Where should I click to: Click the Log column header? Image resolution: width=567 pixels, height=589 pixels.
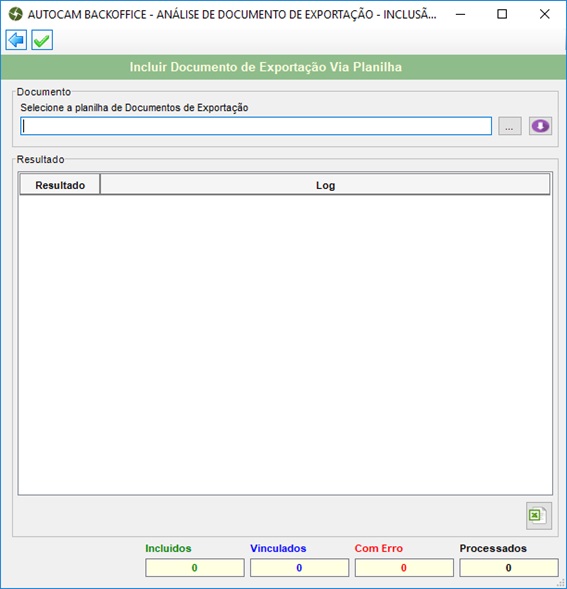point(325,185)
